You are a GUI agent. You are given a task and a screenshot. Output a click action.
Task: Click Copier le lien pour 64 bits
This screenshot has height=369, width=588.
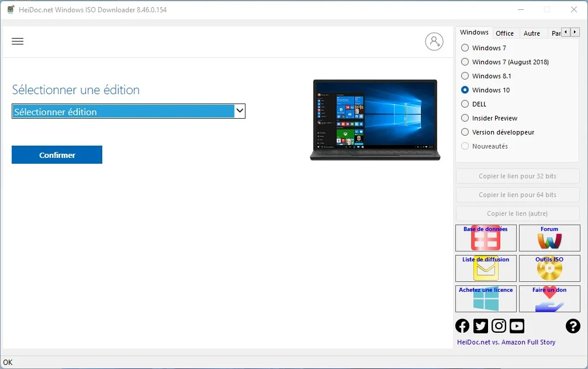point(517,195)
